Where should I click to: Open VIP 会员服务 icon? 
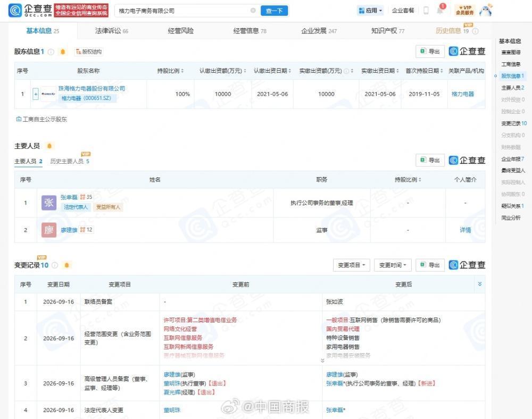point(464,10)
